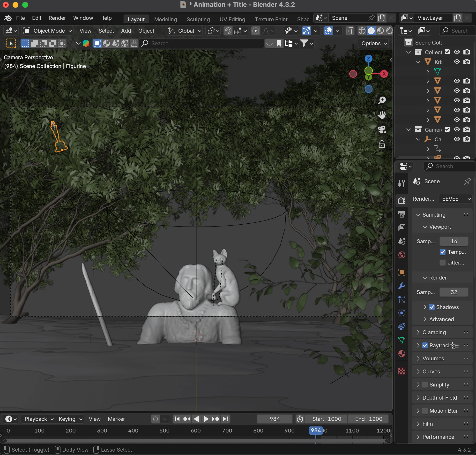Expand the Depth of Field panel
476x455 pixels.
click(439, 398)
